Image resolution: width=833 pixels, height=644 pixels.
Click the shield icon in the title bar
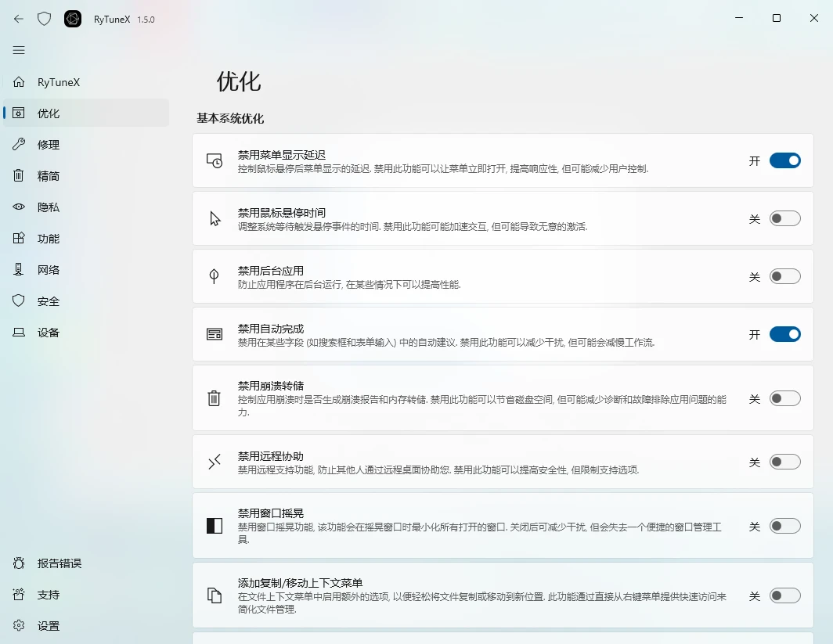tap(44, 18)
